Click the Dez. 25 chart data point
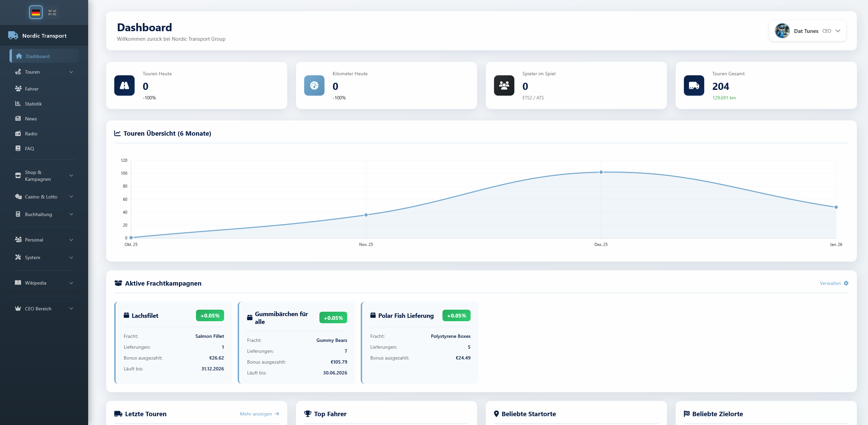Image resolution: width=868 pixels, height=425 pixels. tap(601, 172)
